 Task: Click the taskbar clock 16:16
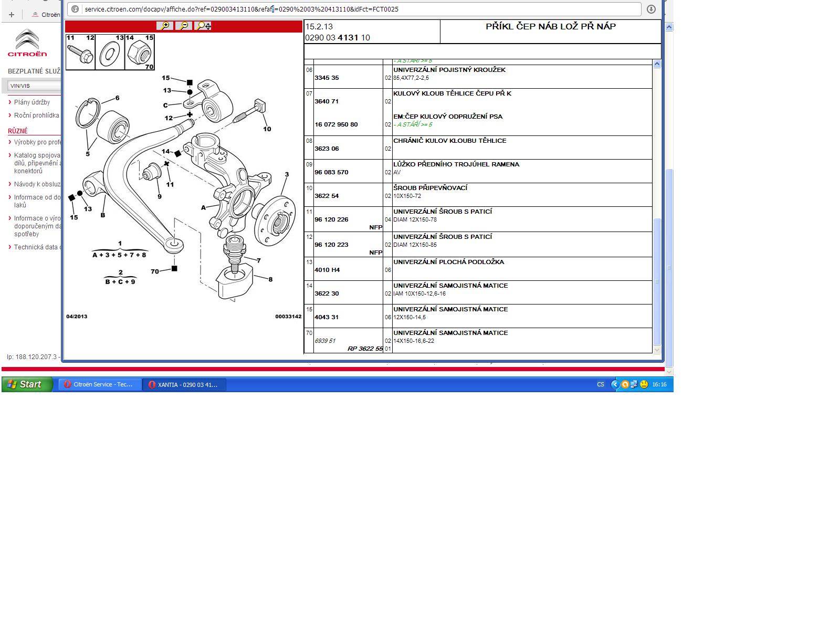(x=659, y=384)
